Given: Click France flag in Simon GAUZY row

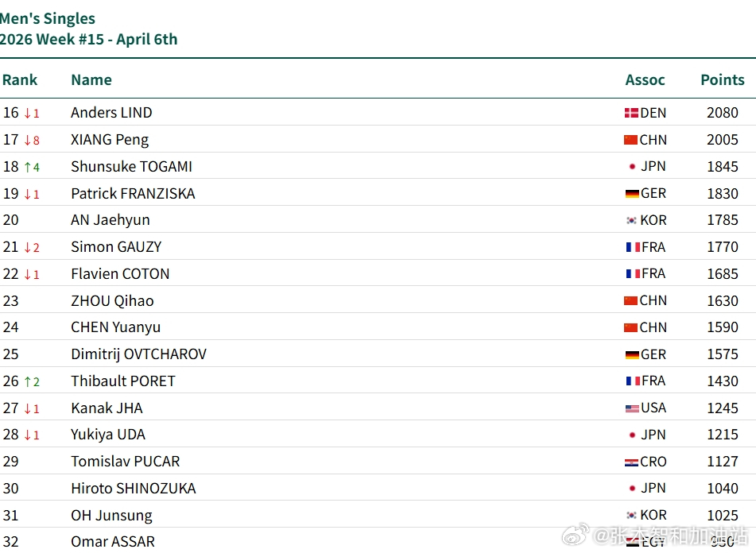Looking at the screenshot, I should [633, 248].
